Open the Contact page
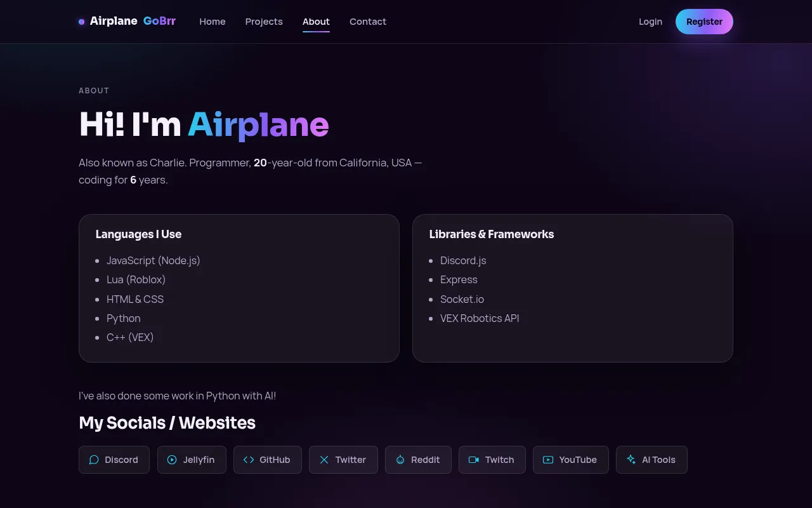This screenshot has width=812, height=508. (x=368, y=22)
